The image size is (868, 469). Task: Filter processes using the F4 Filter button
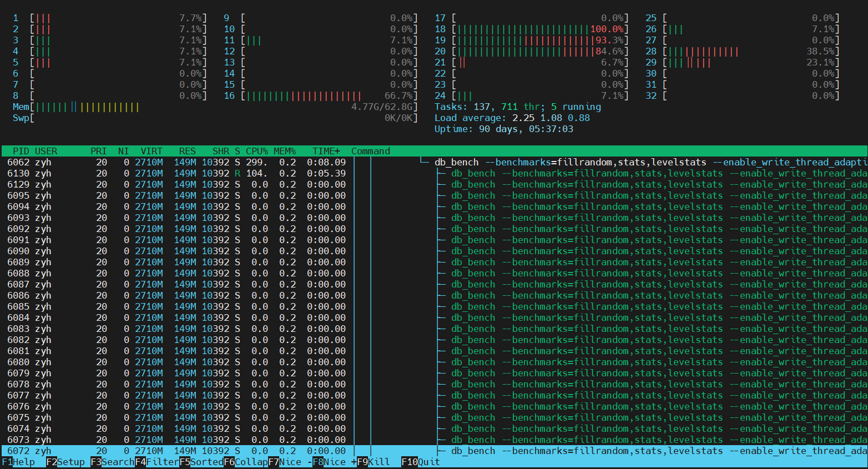[156, 462]
